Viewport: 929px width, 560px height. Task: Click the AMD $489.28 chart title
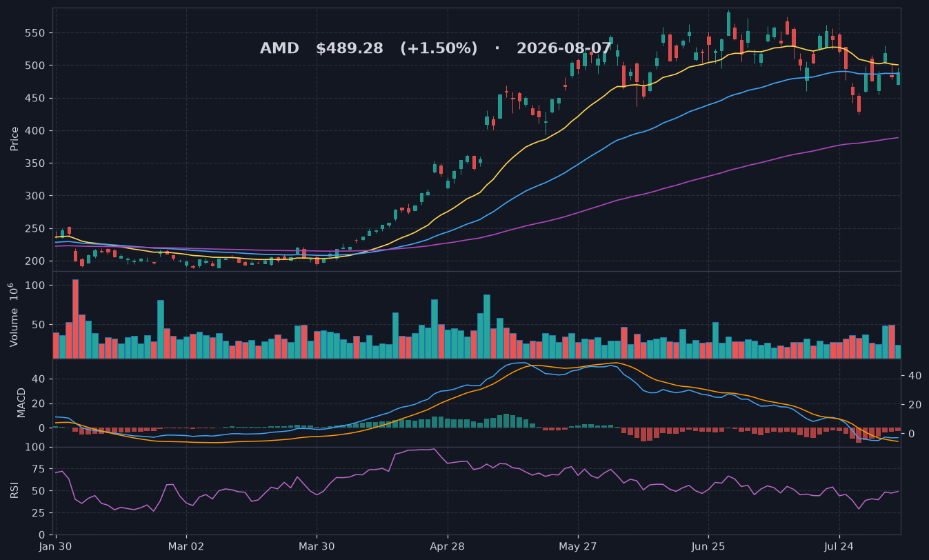coord(435,49)
